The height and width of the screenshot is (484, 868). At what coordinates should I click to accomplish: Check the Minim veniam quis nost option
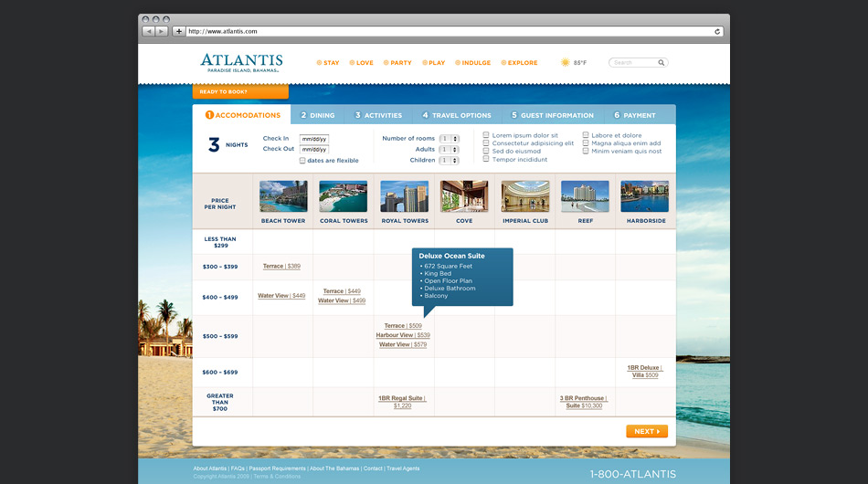(x=585, y=151)
